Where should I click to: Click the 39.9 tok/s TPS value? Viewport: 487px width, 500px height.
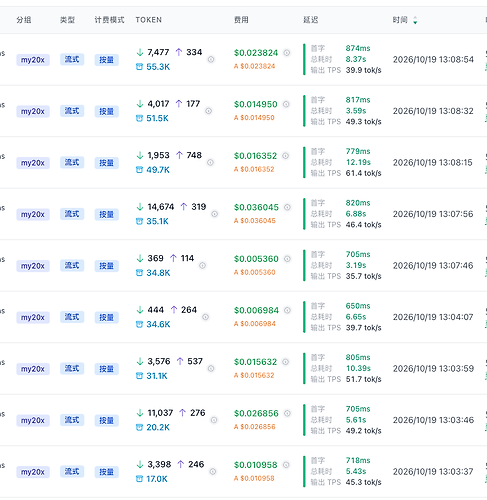(364, 70)
